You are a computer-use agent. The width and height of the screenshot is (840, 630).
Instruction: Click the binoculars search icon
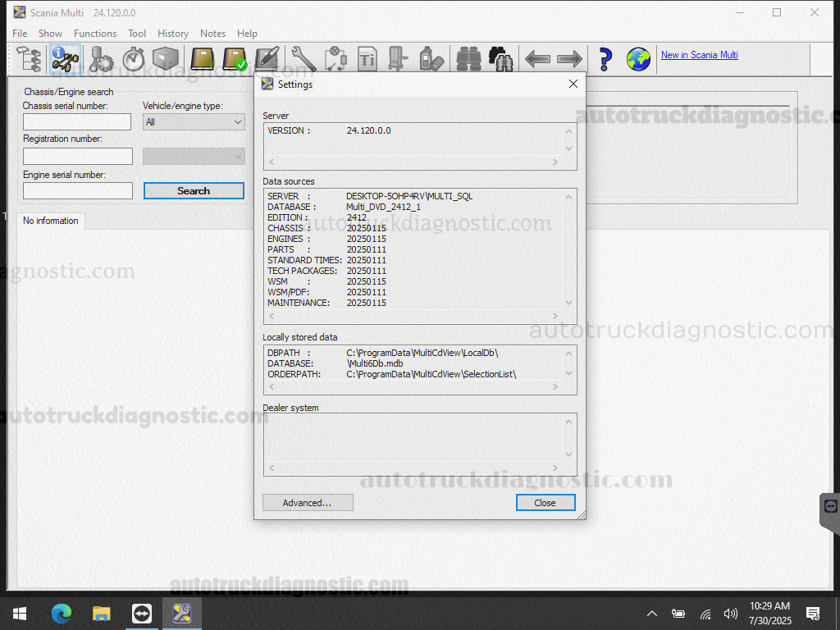pos(500,59)
